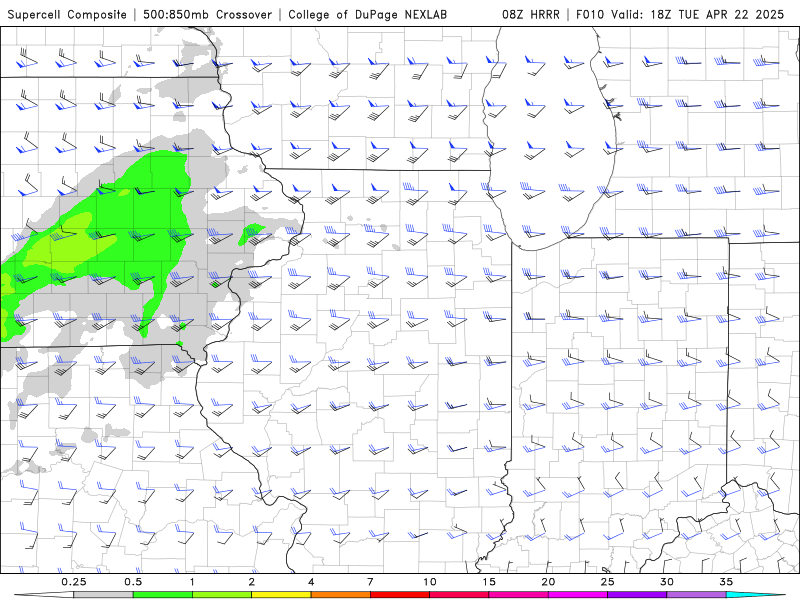Viewport: 800px width, 600px height.
Task: Click the '500:850mb Crossover' title text
Action: pyautogui.click(x=207, y=15)
